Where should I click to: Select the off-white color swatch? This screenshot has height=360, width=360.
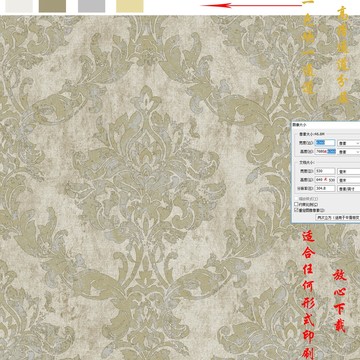point(19,6)
